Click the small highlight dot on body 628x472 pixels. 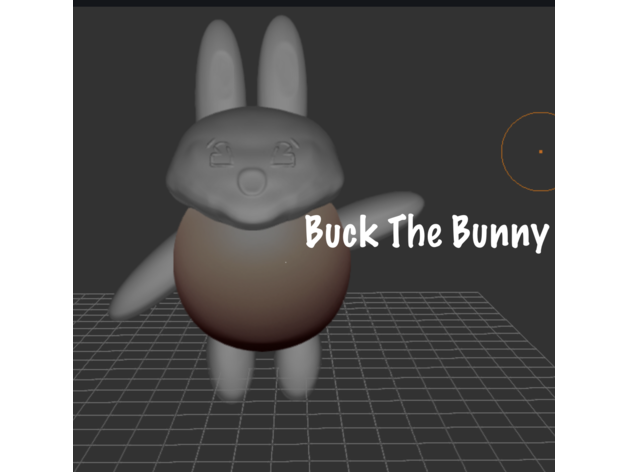285,262
